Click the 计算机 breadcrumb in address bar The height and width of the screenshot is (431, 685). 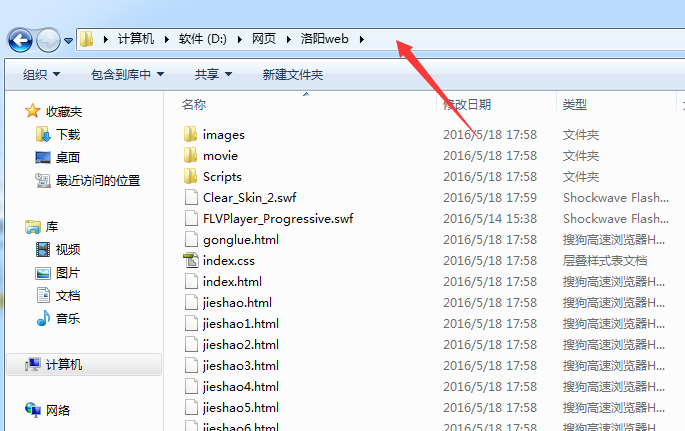[x=136, y=39]
